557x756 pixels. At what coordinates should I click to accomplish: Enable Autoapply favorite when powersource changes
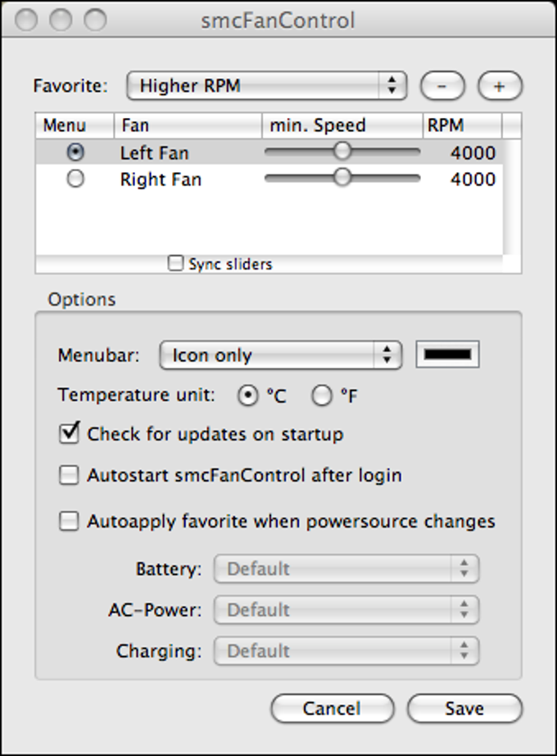(69, 521)
